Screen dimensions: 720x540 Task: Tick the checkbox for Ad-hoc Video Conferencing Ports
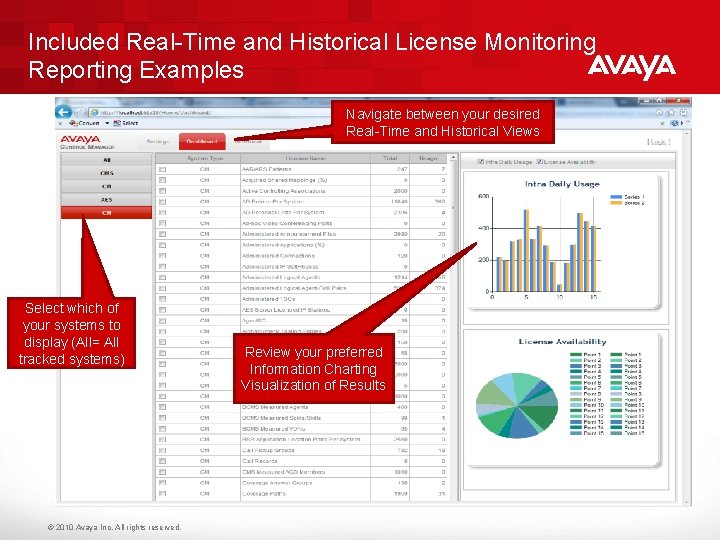pyautogui.click(x=163, y=223)
